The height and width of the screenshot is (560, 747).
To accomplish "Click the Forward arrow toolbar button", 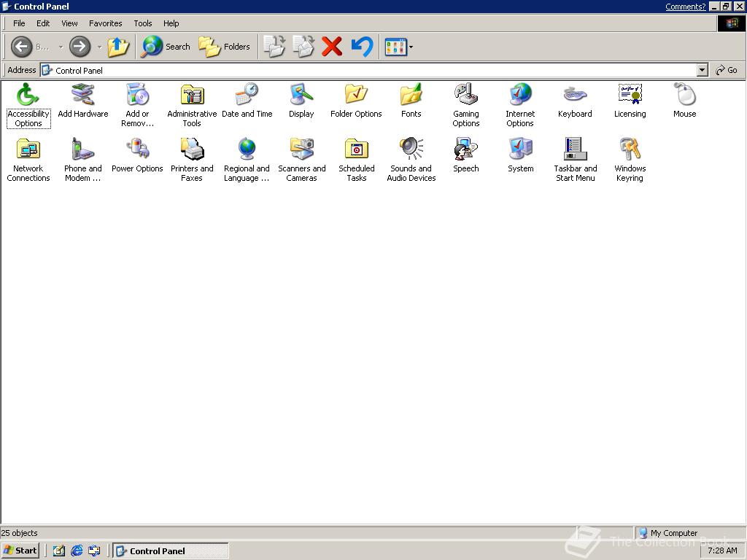I will pos(80,47).
